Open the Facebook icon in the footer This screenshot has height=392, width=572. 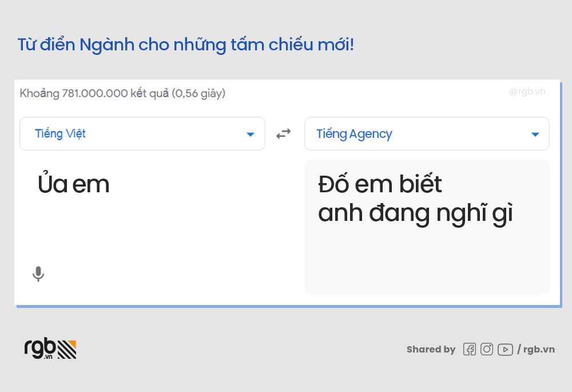point(470,349)
